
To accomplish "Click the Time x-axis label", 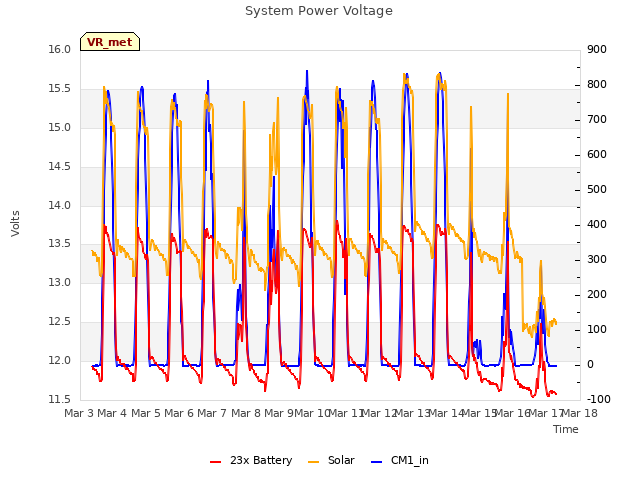I will click(x=566, y=429).
